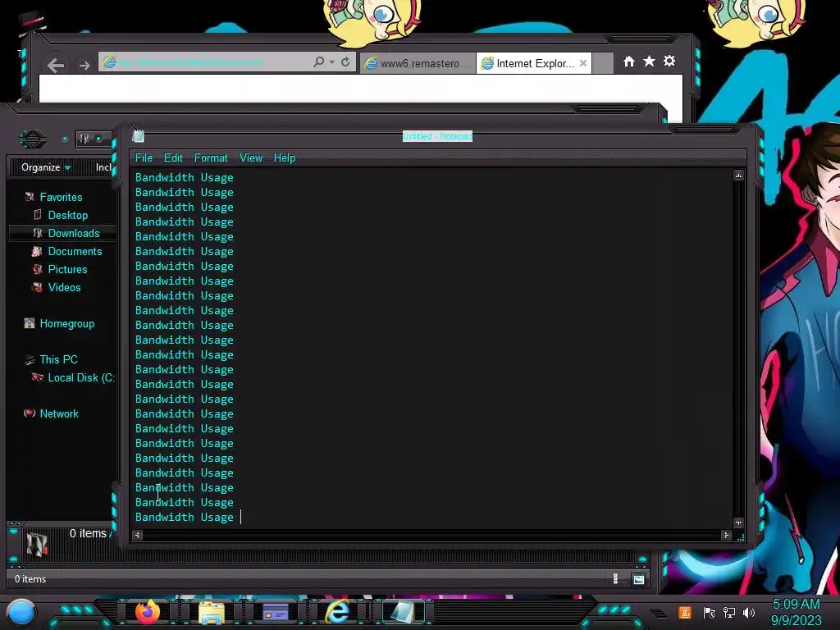Open the Organize dropdown in Explorer
Image resolution: width=840 pixels, height=630 pixels.
(46, 167)
